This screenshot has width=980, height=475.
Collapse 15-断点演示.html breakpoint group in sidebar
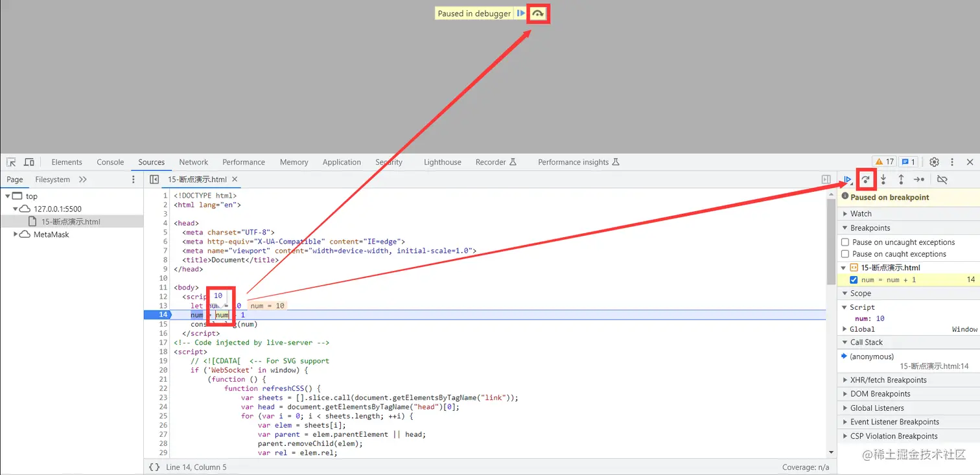844,268
